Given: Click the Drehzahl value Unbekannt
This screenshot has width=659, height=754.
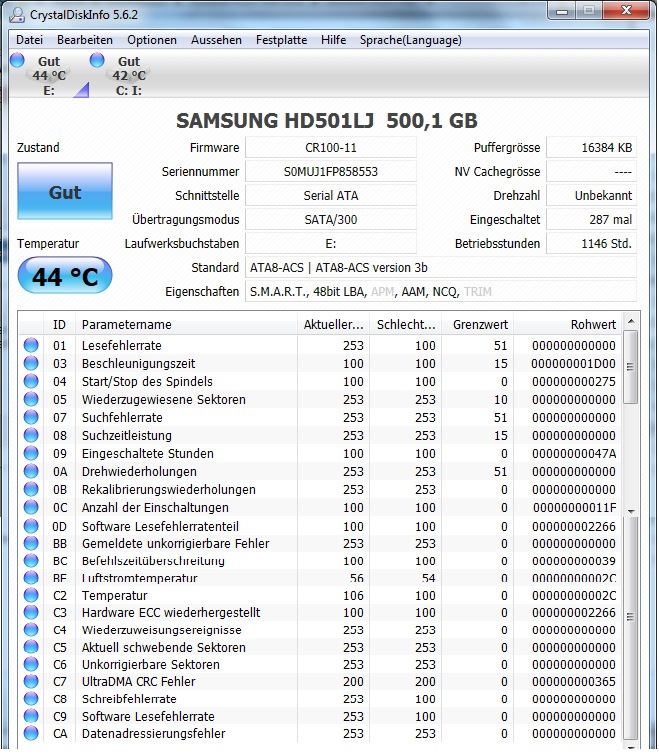Looking at the screenshot, I should (x=592, y=196).
